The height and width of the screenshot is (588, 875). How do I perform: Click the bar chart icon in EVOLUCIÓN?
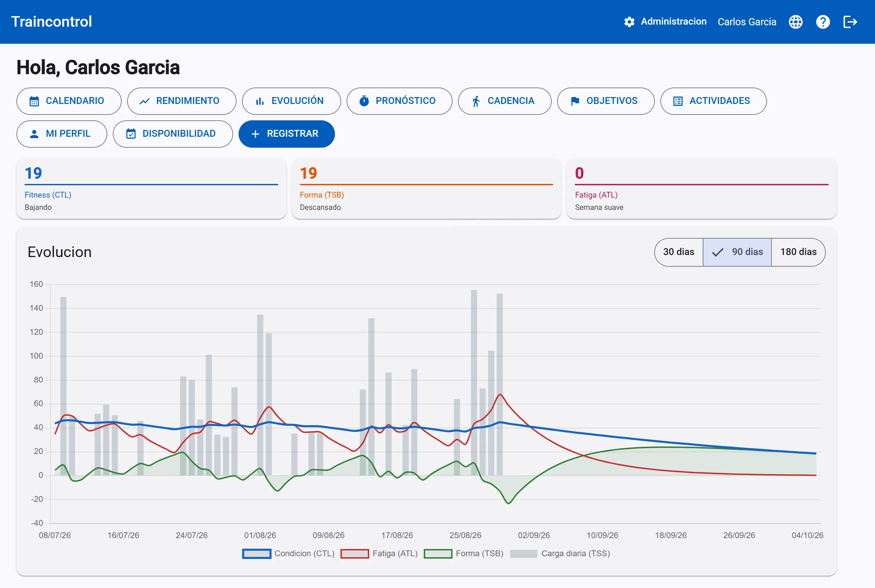point(260,101)
